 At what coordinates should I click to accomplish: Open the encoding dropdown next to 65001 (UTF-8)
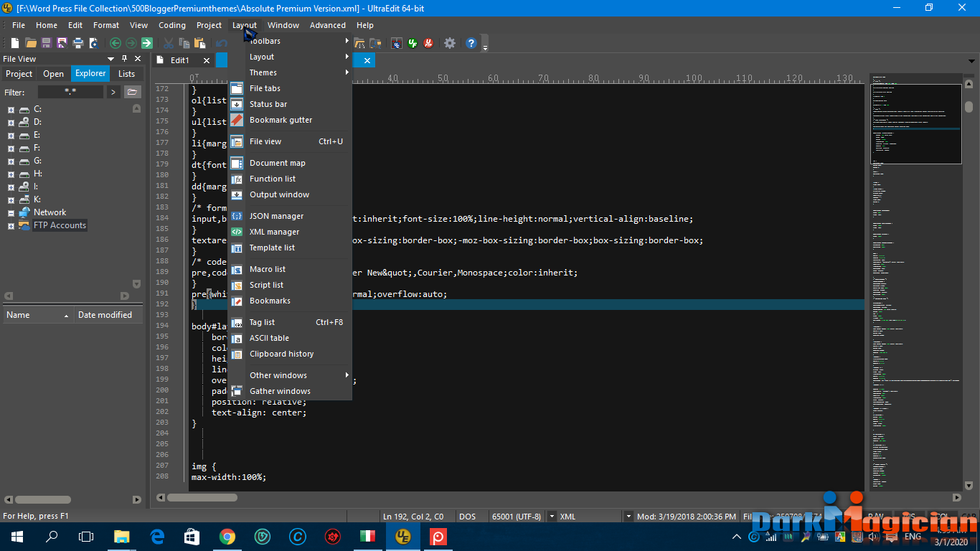(552, 517)
